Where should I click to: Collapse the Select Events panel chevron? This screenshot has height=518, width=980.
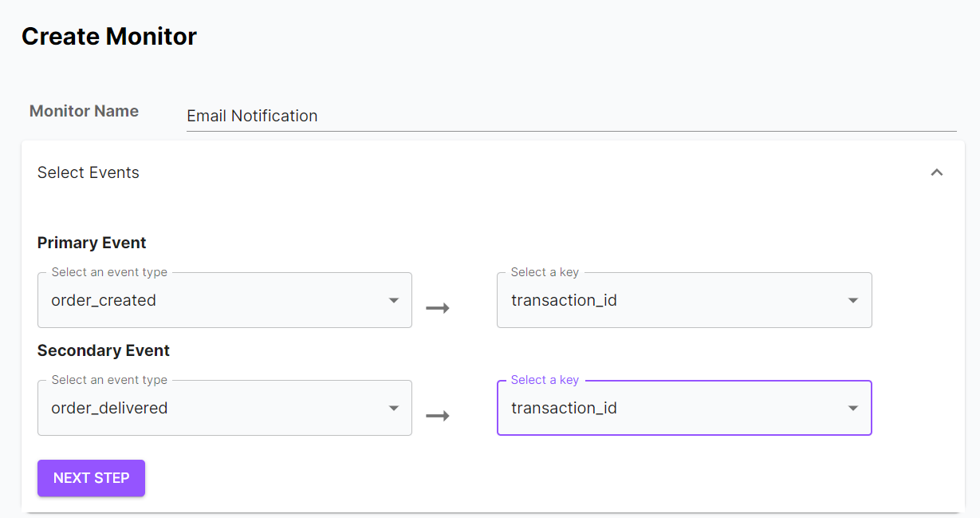937,172
